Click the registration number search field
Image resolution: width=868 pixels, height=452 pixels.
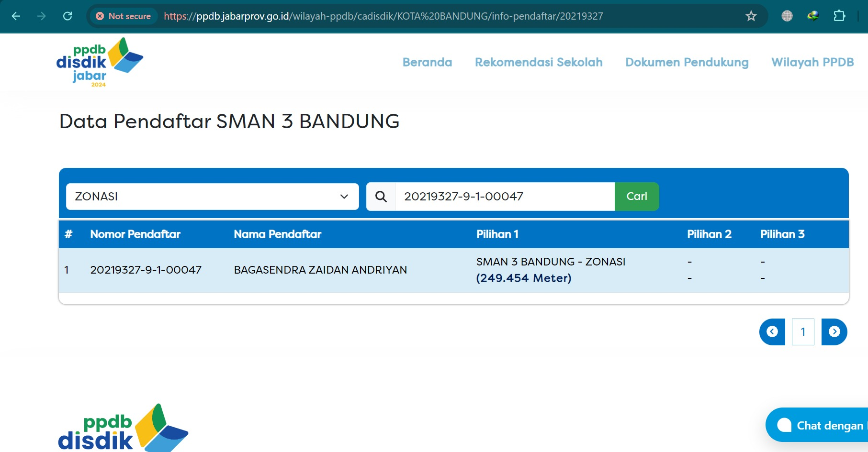[505, 197]
